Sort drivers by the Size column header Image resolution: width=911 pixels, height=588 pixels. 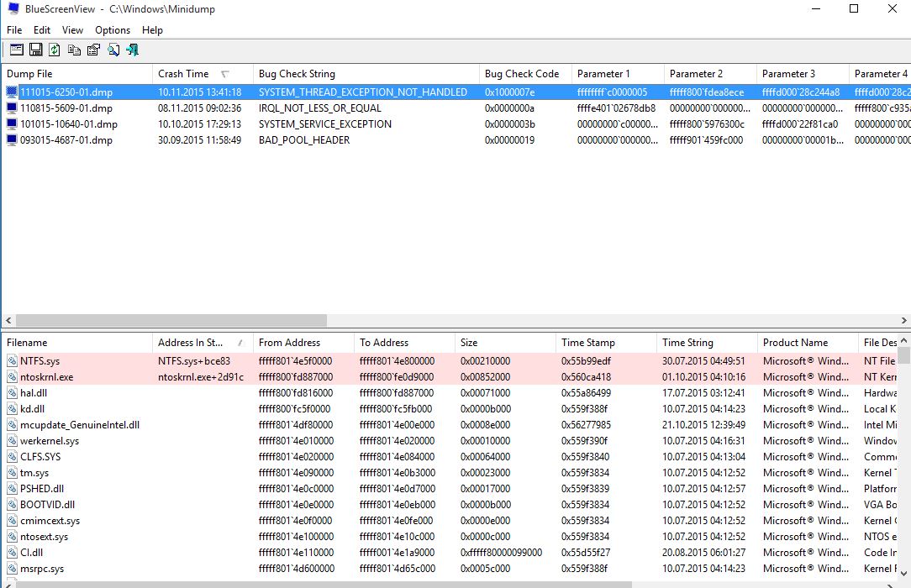[x=505, y=343]
